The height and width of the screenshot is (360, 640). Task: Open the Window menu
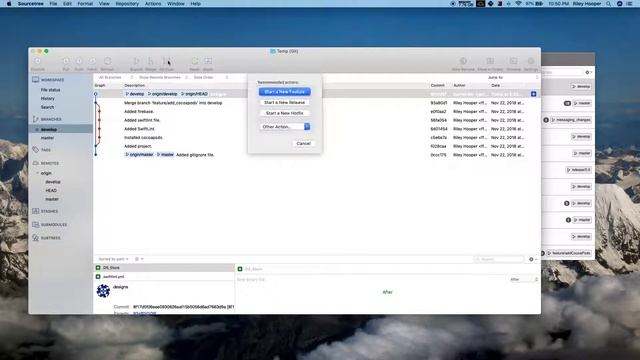(176, 4)
